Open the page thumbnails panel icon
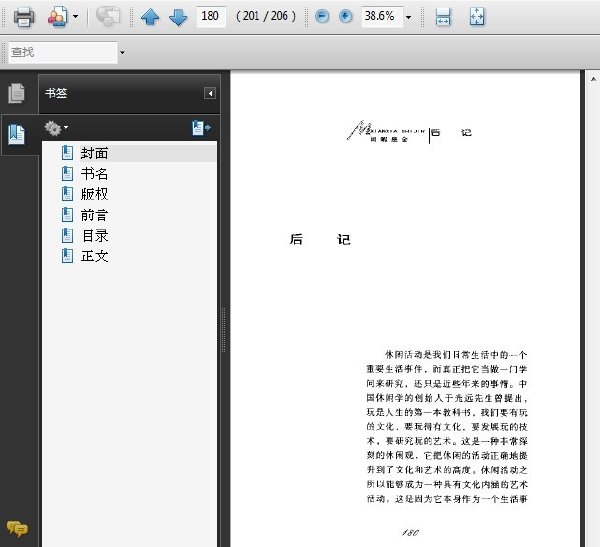 tap(16, 93)
